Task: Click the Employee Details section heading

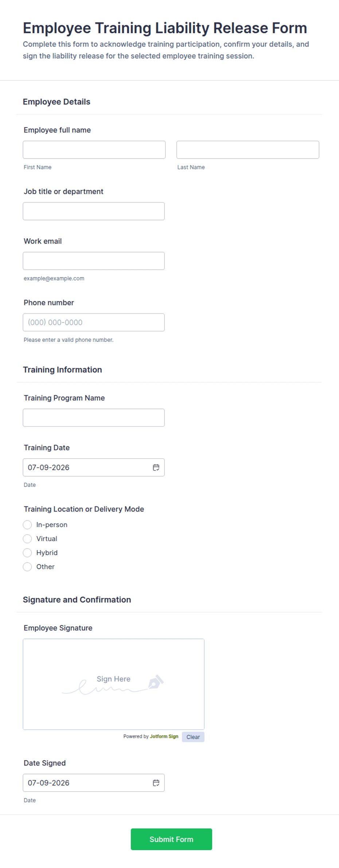Action: 56,102
